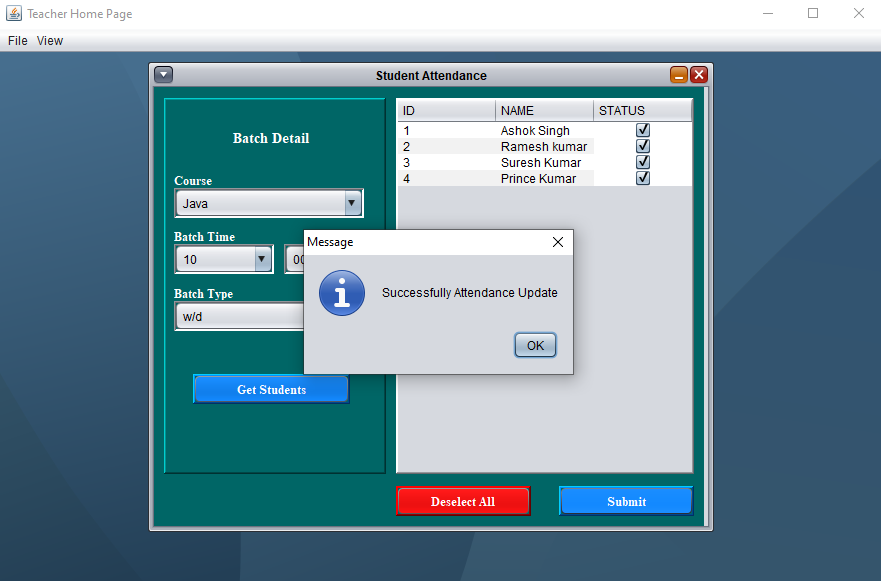Viewport: 881px width, 581px height.
Task: Toggle Ramesh kumar's attendance checkbox
Action: [x=643, y=146]
